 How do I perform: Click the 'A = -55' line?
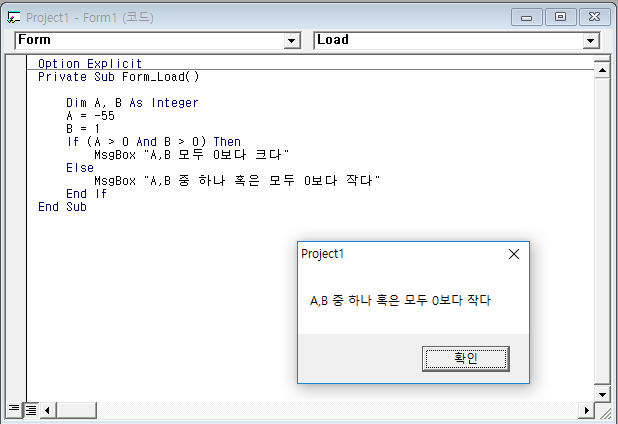(90, 116)
